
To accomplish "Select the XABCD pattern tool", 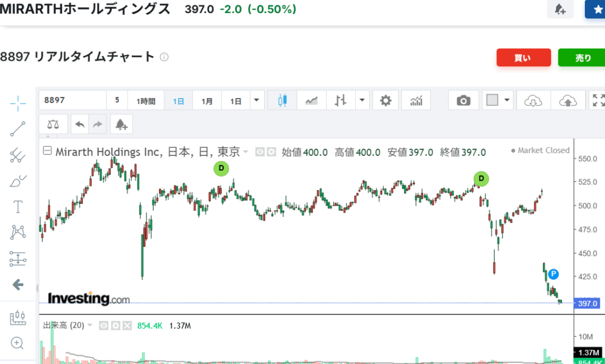I will click(x=18, y=232).
